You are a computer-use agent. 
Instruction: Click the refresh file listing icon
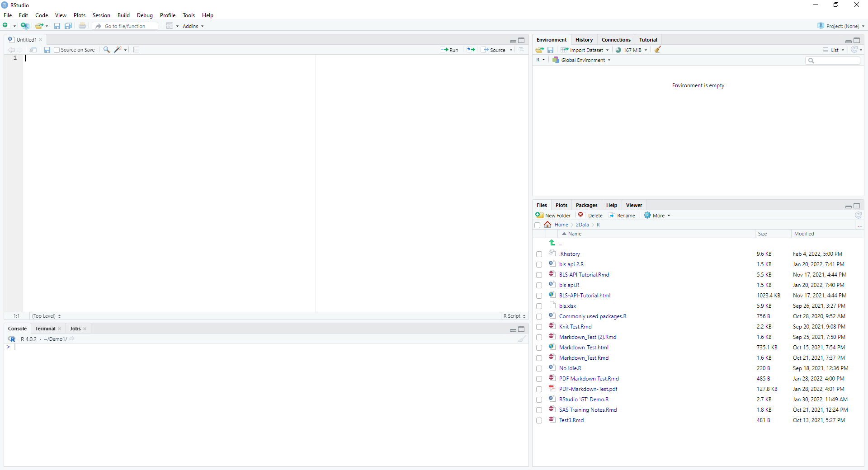click(858, 215)
